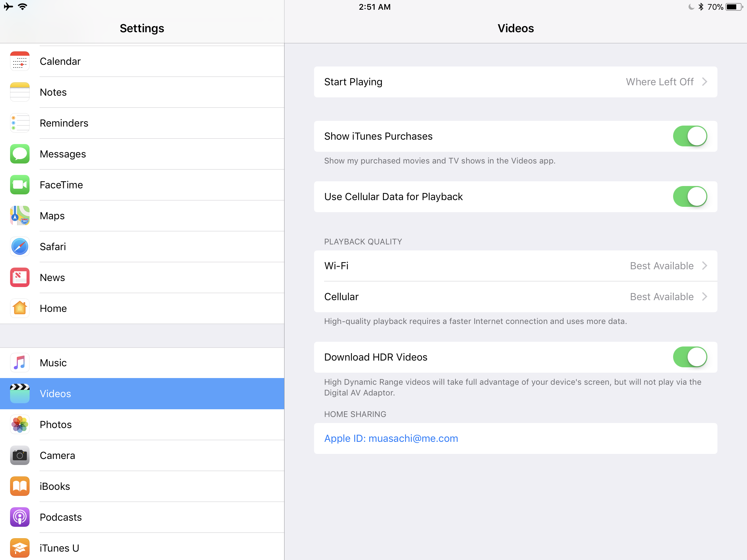Open FaceTime settings row
Viewport: 747px width, 560px height.
tap(142, 185)
